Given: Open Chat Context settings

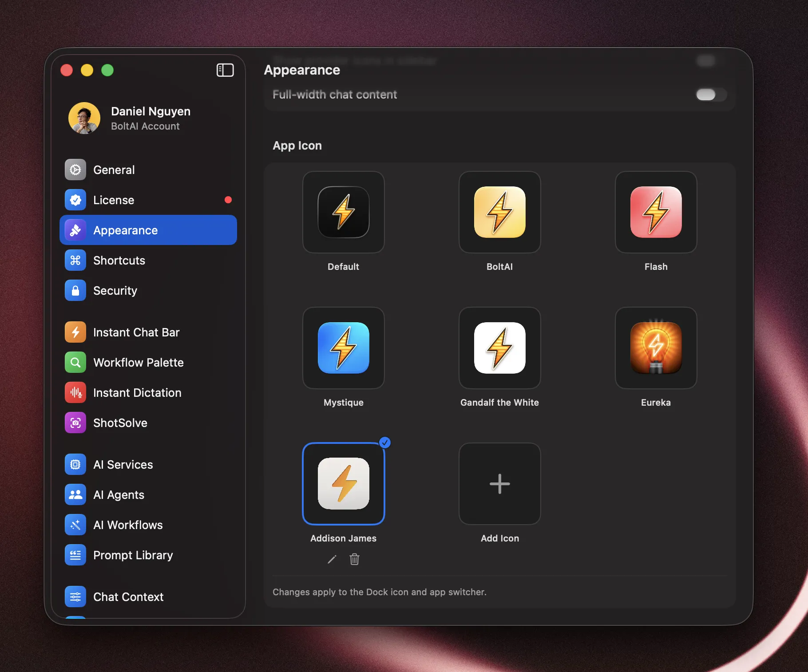Looking at the screenshot, I should pyautogui.click(x=128, y=597).
